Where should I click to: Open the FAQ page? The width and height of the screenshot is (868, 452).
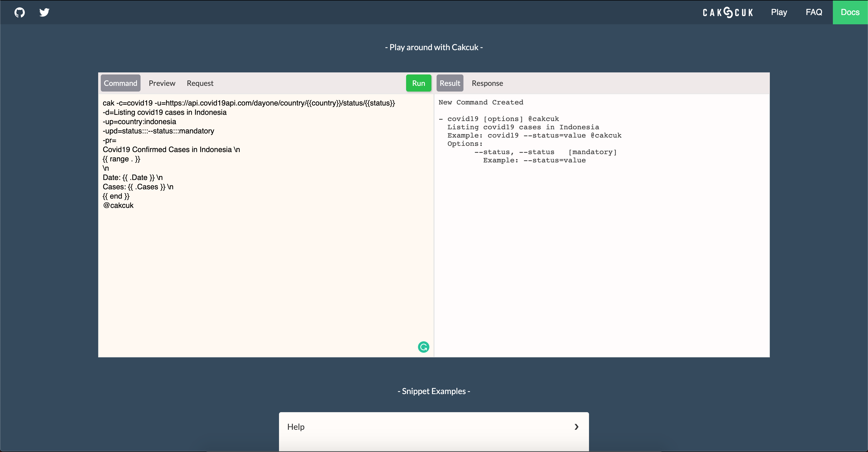814,12
